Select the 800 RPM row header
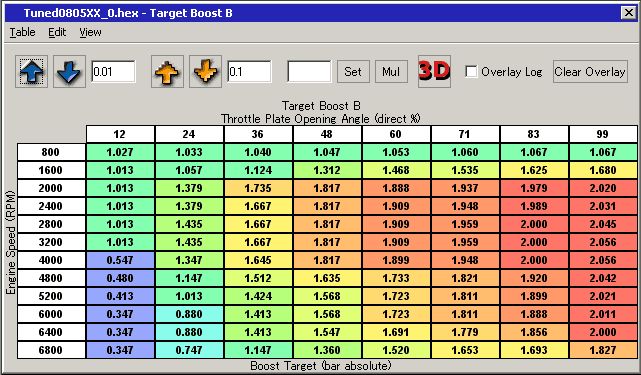The width and height of the screenshot is (641, 375). (51, 152)
